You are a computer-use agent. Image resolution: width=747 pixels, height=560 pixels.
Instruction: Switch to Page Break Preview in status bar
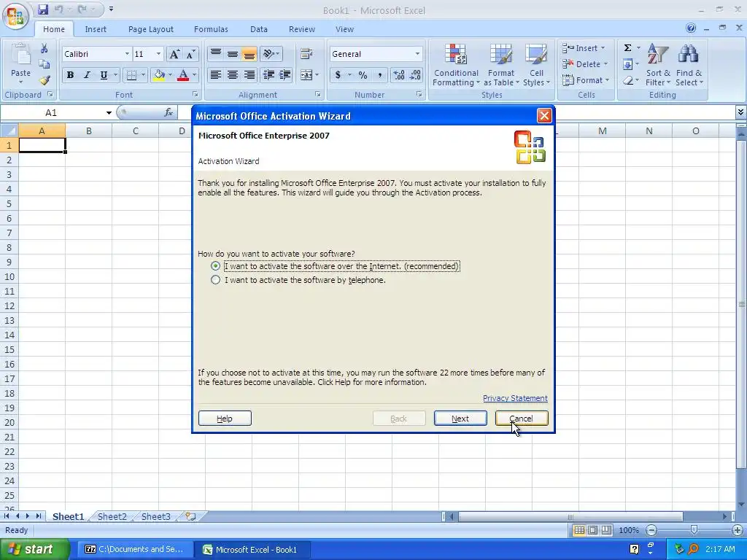606,530
